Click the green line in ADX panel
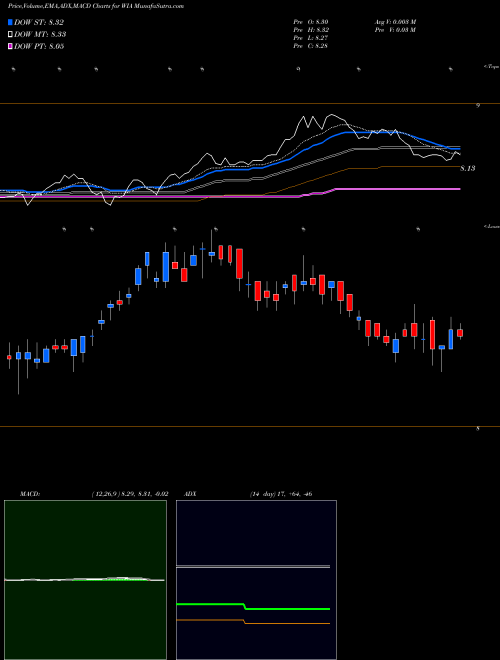Image resolution: width=500 pixels, height=660 pixels. click(x=253, y=607)
